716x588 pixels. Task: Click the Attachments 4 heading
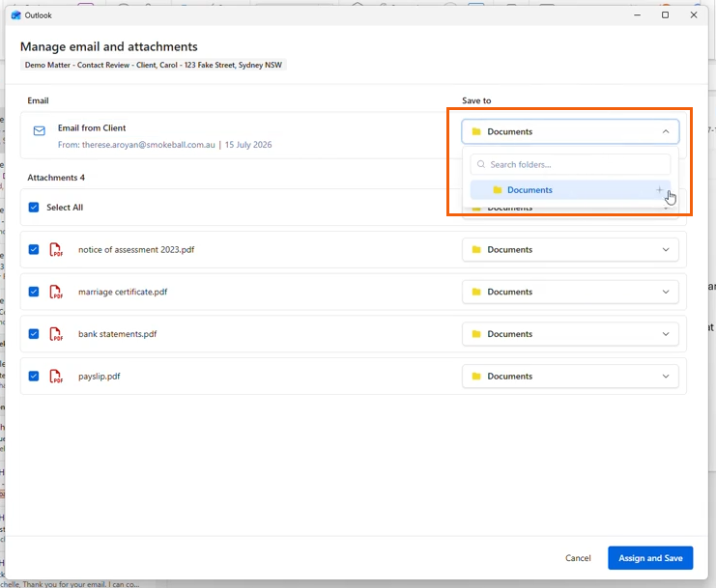coord(56,178)
